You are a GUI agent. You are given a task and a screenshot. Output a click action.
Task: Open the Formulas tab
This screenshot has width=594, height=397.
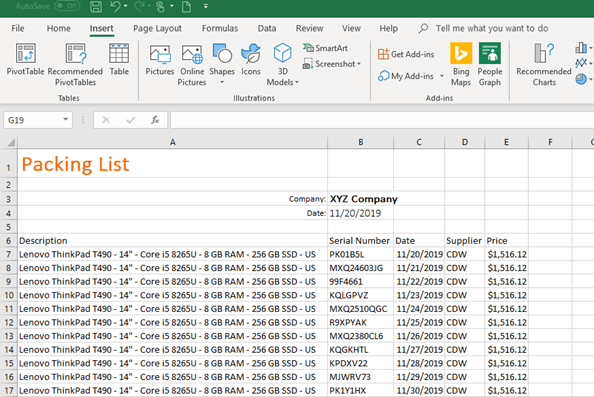point(220,28)
